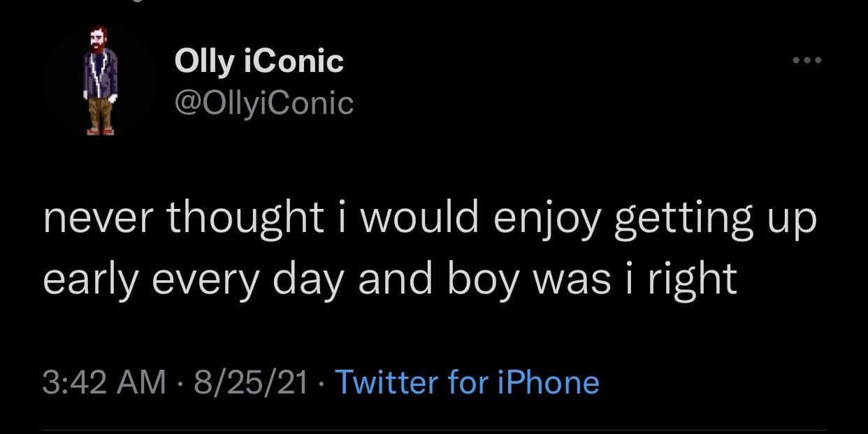This screenshot has width=868, height=434.
Task: Click the pixel-art profile avatar
Action: (101, 80)
